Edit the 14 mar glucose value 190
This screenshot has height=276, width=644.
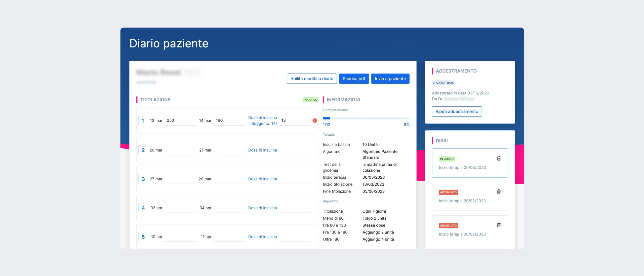point(229,121)
